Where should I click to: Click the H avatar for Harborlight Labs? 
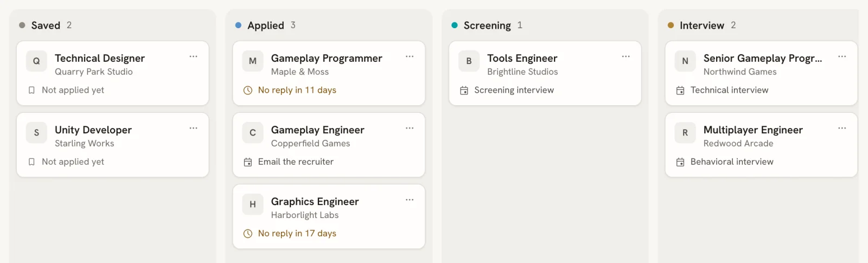(253, 204)
